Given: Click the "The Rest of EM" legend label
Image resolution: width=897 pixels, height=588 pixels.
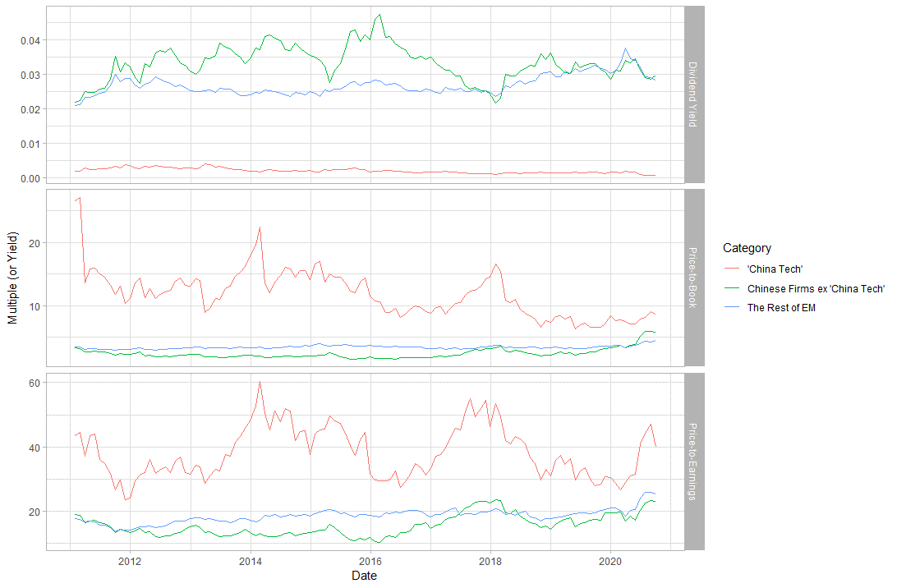Looking at the screenshot, I should click(x=781, y=308).
